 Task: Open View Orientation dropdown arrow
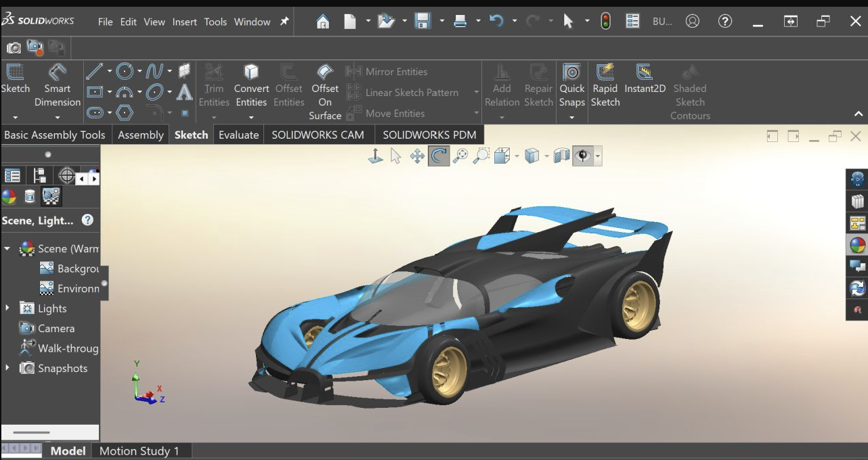(x=517, y=156)
